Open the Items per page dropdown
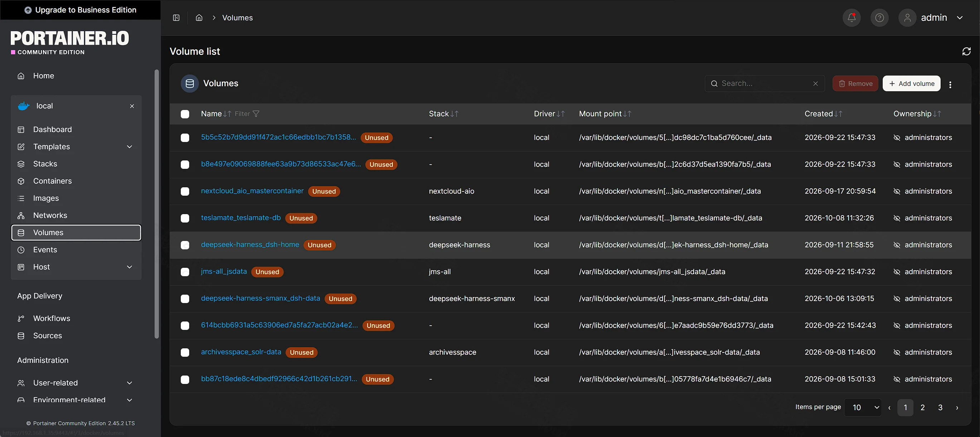This screenshot has width=980, height=437. coord(862,407)
